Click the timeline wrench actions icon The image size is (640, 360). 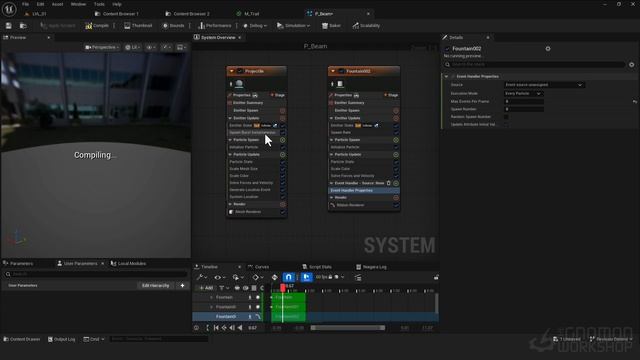(x=202, y=278)
